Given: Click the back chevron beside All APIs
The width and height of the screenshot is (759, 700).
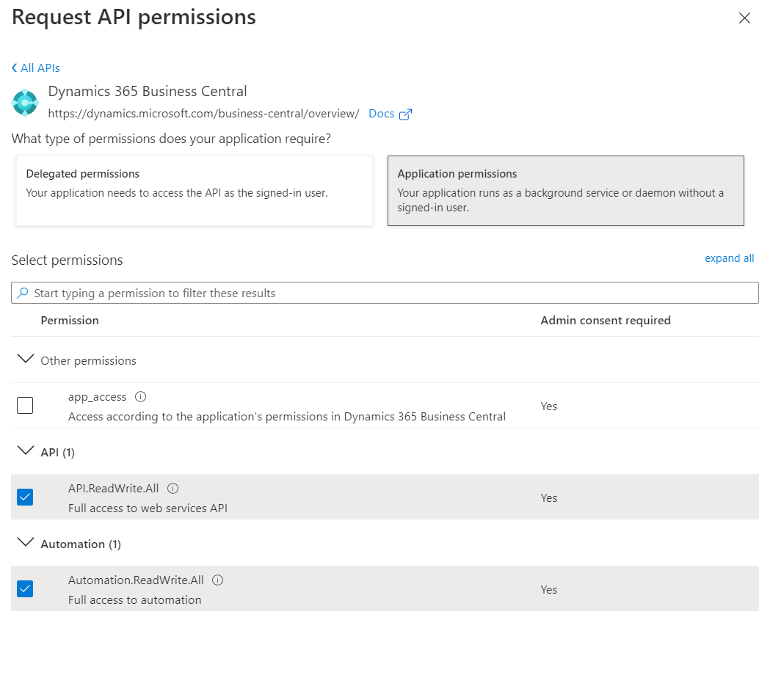Looking at the screenshot, I should pyautogui.click(x=15, y=68).
